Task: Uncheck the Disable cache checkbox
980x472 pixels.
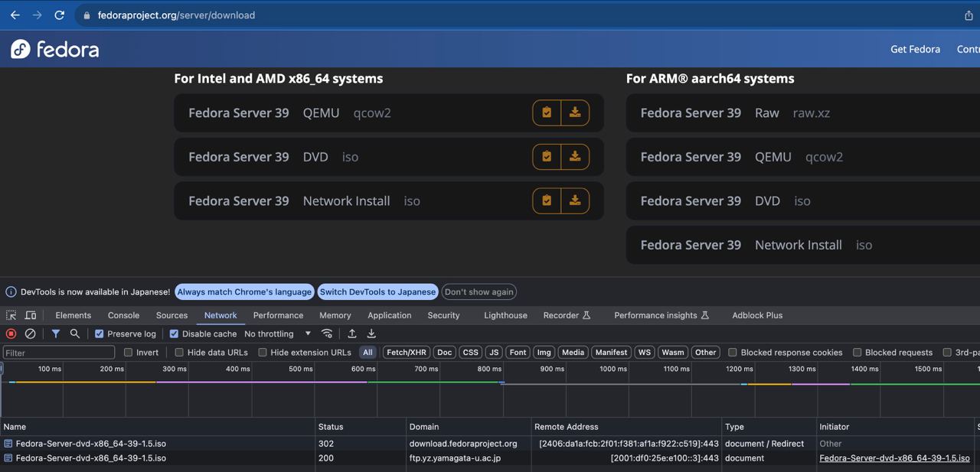Action: point(174,334)
